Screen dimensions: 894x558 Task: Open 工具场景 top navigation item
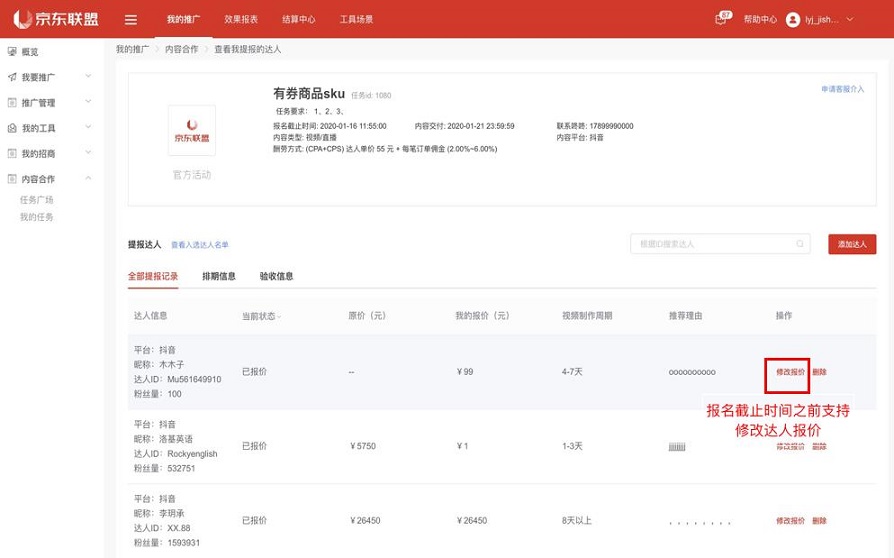(x=356, y=19)
